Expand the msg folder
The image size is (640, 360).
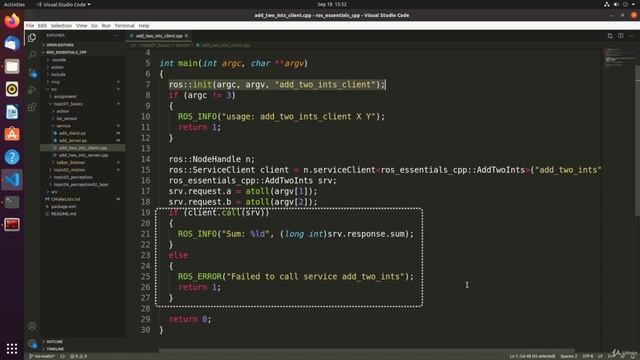pos(55,82)
